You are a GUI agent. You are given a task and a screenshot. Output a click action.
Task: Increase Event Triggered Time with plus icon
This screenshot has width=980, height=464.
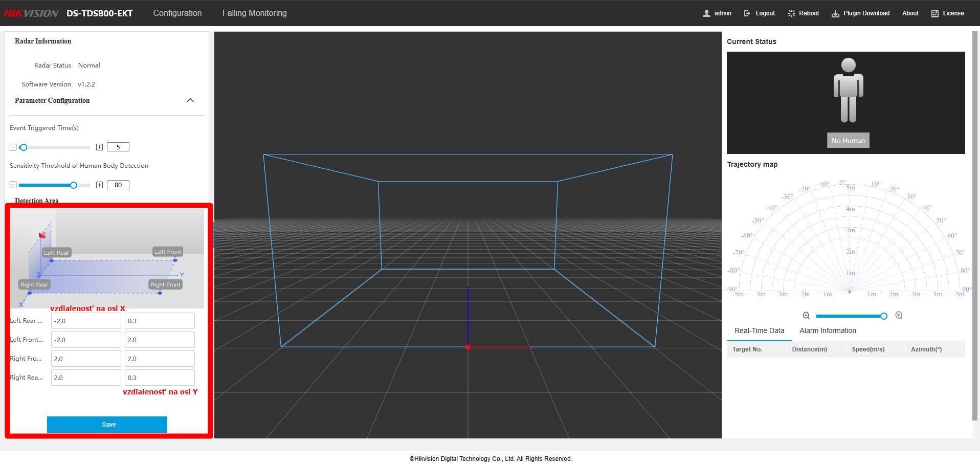click(99, 147)
